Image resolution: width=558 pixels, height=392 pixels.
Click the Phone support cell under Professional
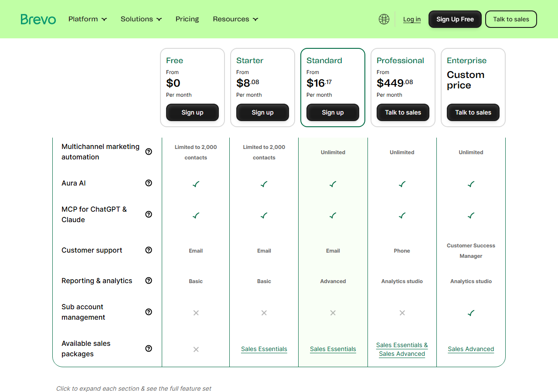pyautogui.click(x=402, y=251)
